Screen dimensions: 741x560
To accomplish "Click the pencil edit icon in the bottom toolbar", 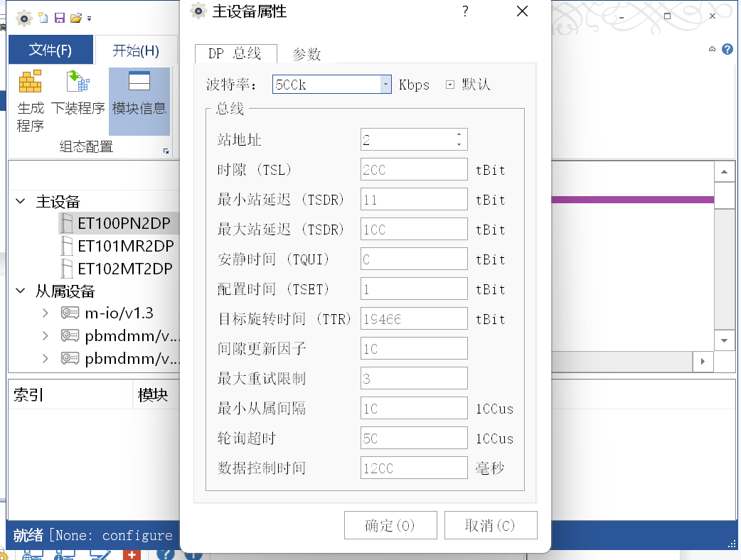I will tap(101, 555).
